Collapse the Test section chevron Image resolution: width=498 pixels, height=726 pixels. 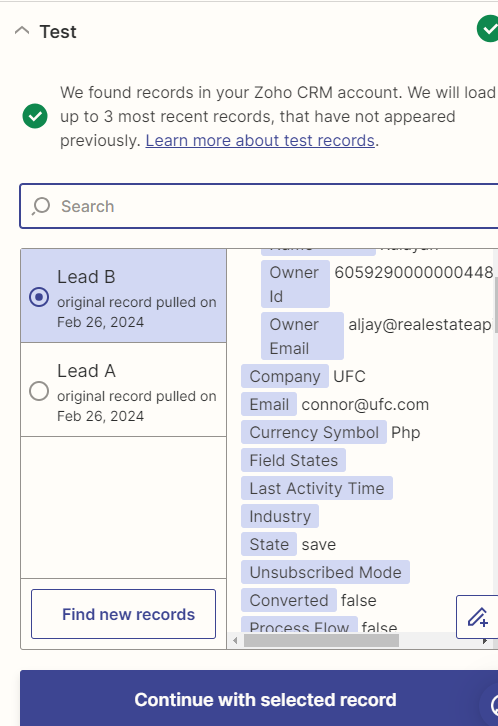[22, 31]
